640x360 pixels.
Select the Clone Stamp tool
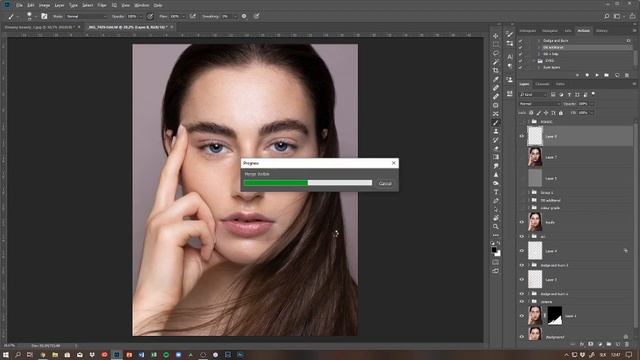(496, 131)
